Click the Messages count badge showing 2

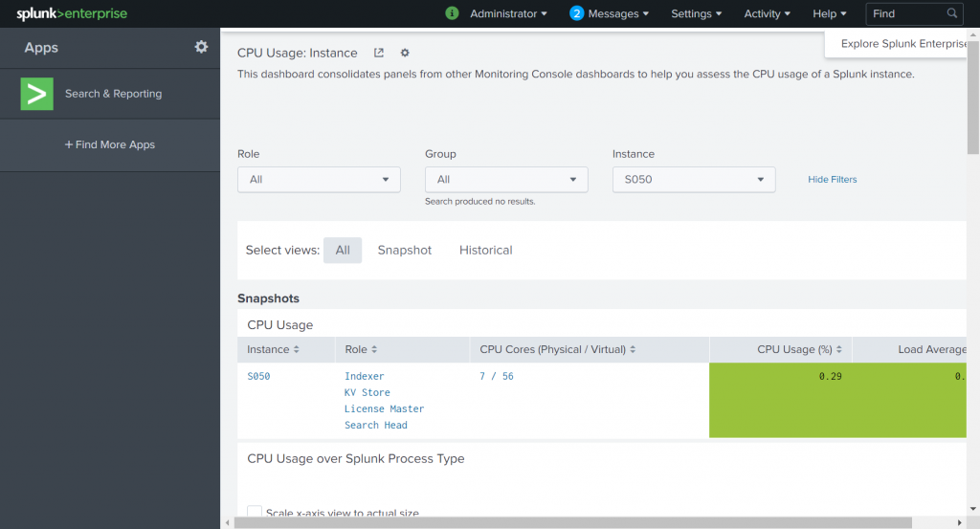click(576, 13)
